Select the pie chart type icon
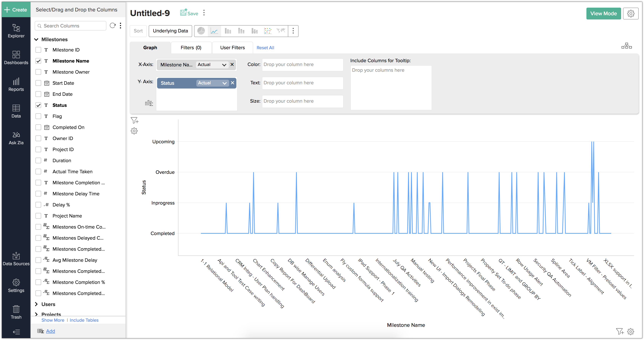This screenshot has height=340, width=644. (x=201, y=31)
